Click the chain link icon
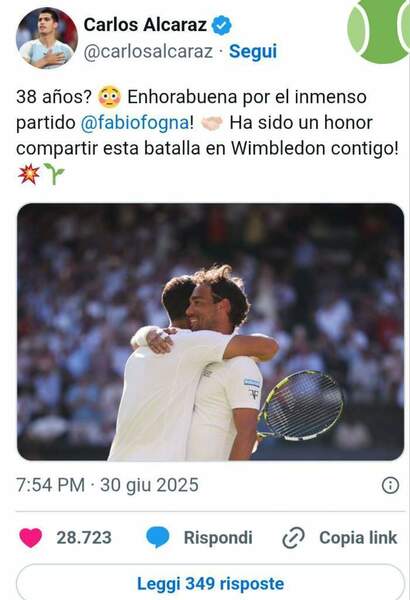 [x=293, y=538]
